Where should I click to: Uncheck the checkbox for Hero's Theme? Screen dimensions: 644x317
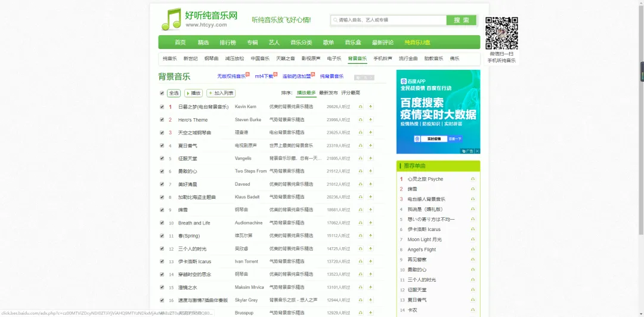click(162, 119)
